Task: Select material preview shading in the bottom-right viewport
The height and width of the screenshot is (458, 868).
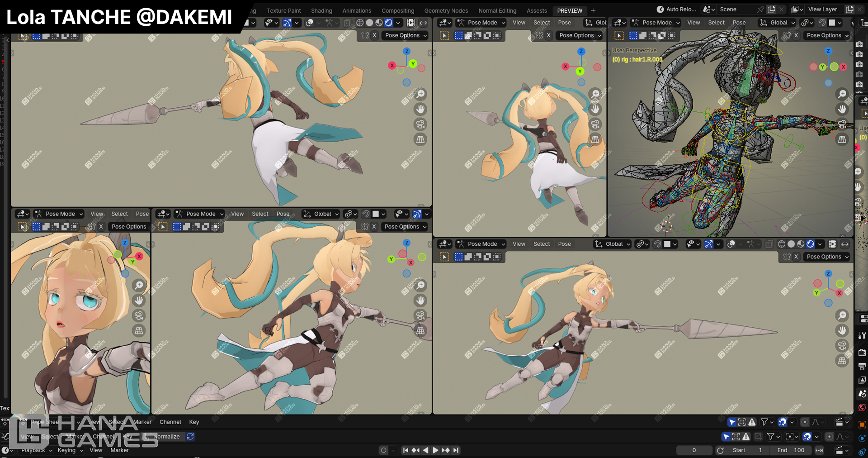Action: tap(801, 244)
